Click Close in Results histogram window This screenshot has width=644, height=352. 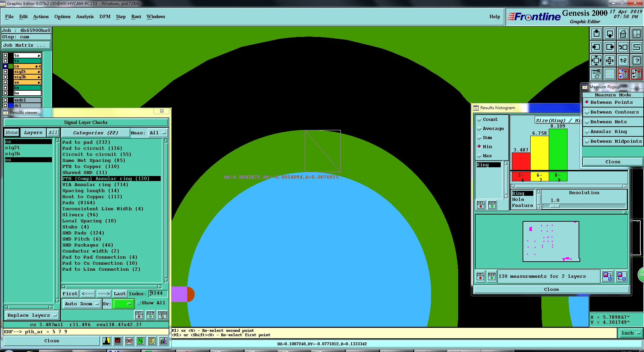tap(551, 290)
